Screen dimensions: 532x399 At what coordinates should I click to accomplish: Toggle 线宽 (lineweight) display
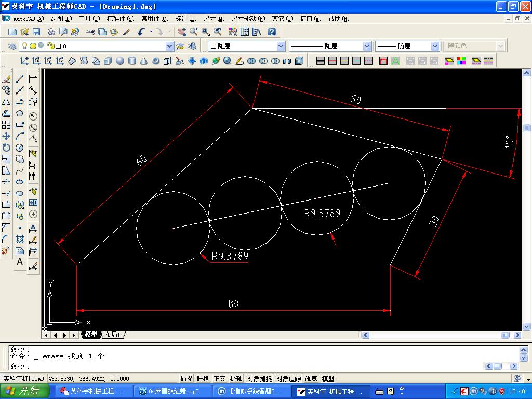(x=311, y=379)
